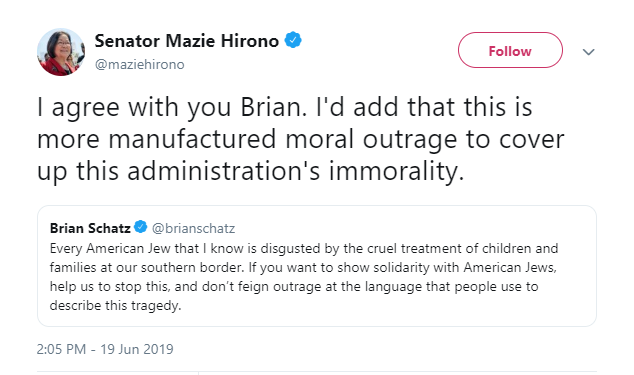Visit the @maziehirono handle link

[139, 64]
